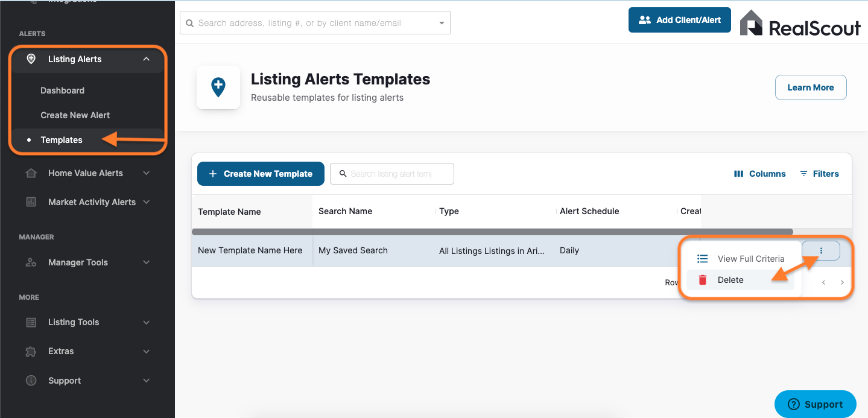
Task: Open the Columns selector
Action: coord(760,174)
